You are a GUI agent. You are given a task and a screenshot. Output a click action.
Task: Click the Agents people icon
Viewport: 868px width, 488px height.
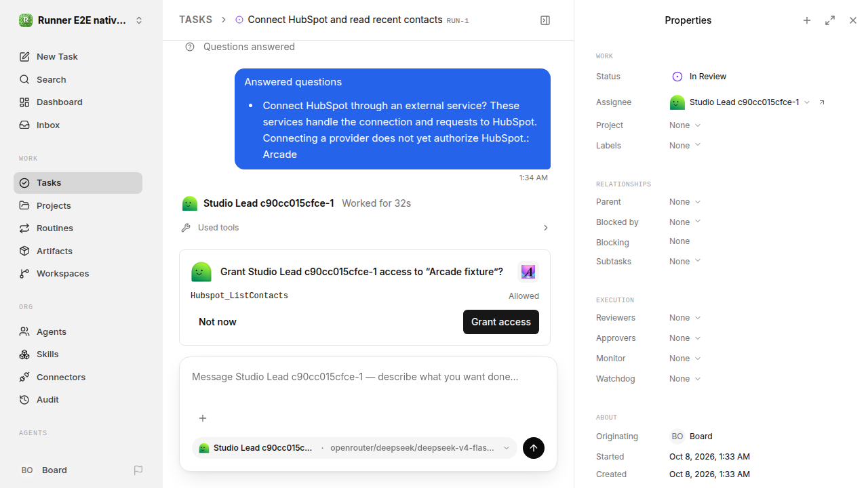(24, 332)
